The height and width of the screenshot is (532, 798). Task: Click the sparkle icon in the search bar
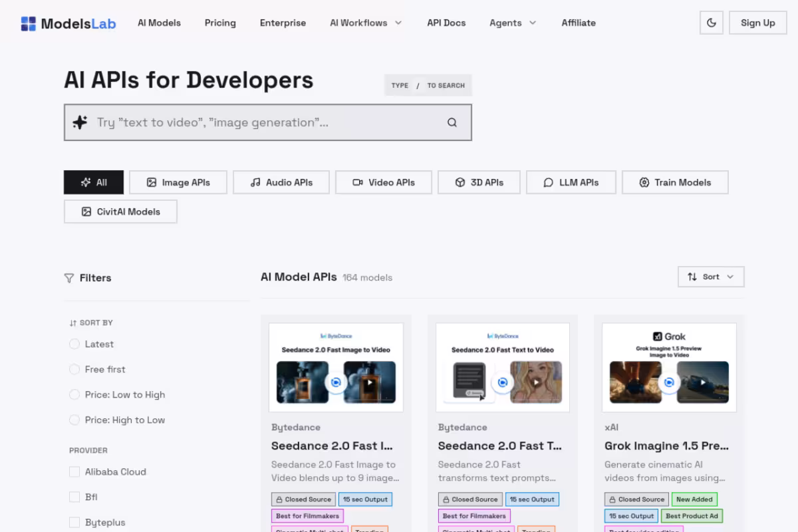pos(80,122)
